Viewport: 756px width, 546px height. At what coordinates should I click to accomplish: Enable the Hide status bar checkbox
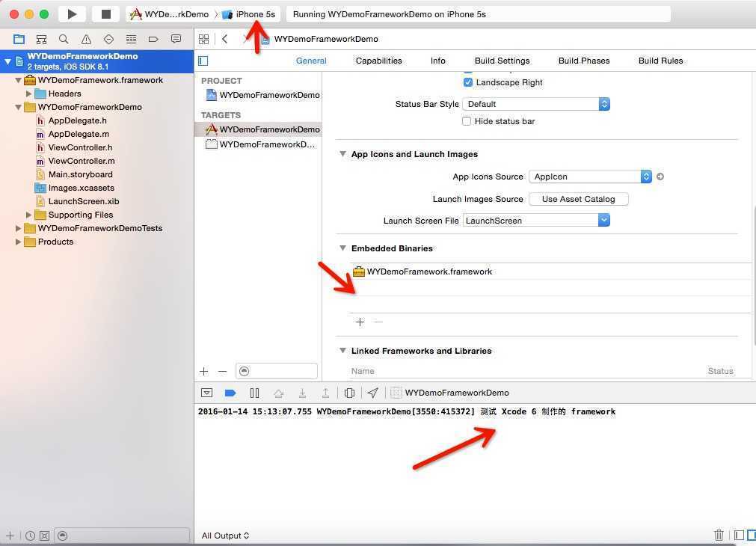[x=466, y=121]
